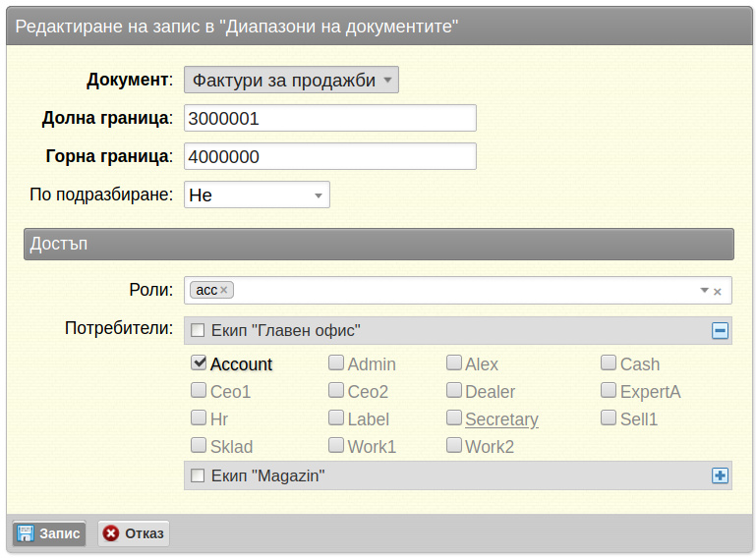756x558 pixels.
Task: Expand the "Magazin" team with plus icon
Action: tap(720, 475)
